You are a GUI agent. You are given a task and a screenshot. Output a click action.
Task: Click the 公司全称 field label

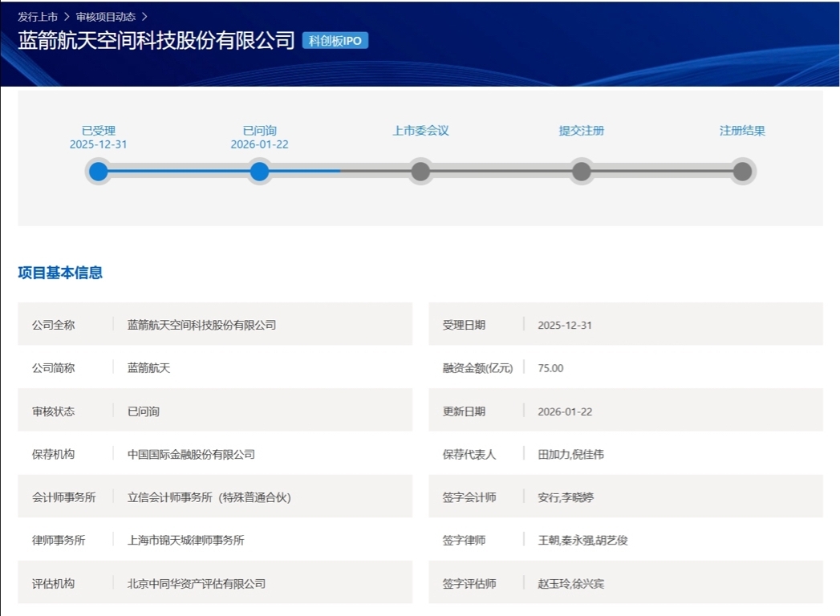[x=53, y=325]
